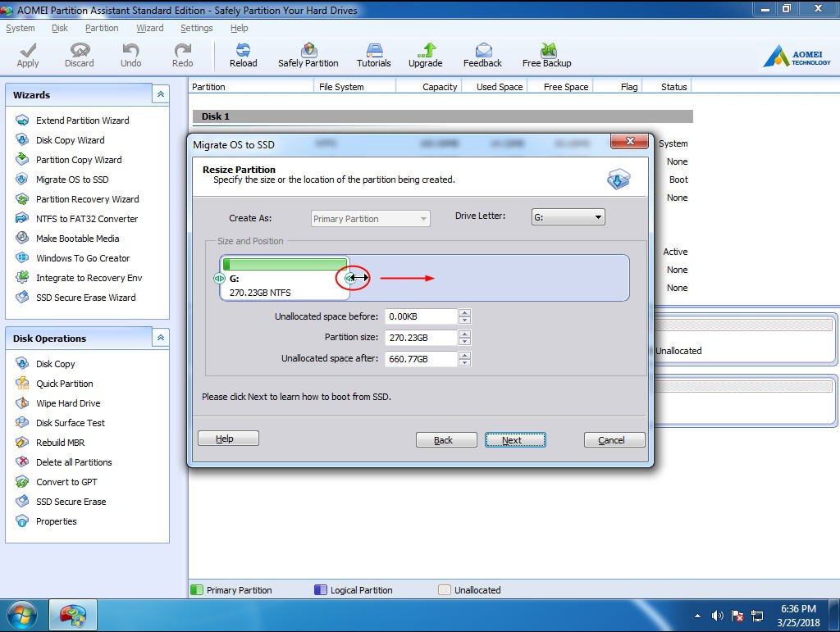840x632 pixels.
Task: Open the Drive Letter dropdown
Action: click(568, 217)
